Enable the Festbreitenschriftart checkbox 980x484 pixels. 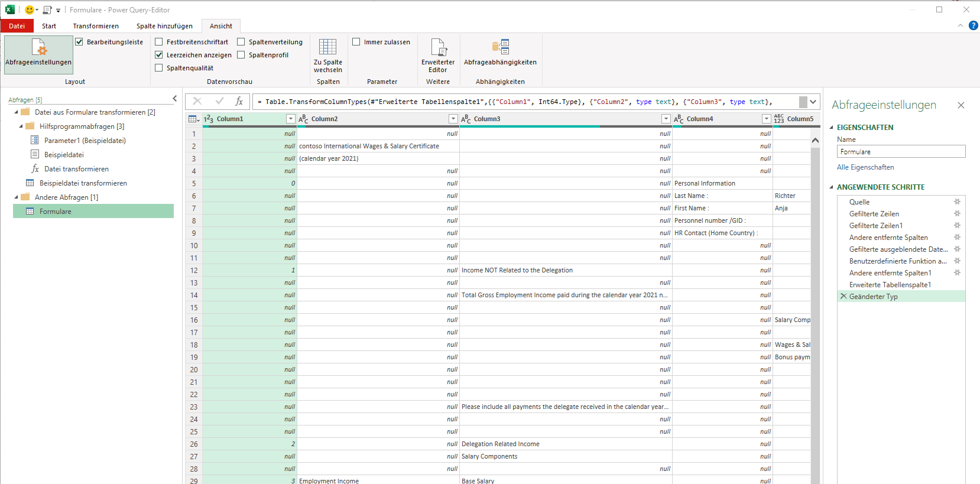pos(159,42)
